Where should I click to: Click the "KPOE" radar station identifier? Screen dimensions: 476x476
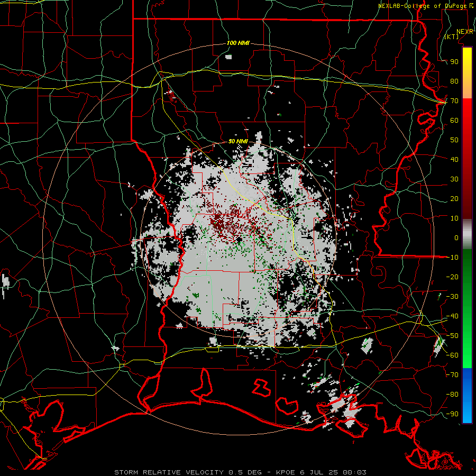click(286, 472)
